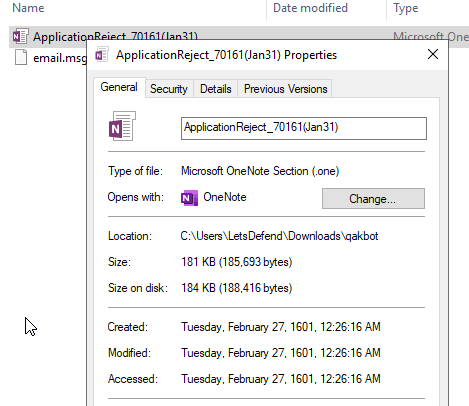
Task: Select the email.msg file
Action: point(51,58)
